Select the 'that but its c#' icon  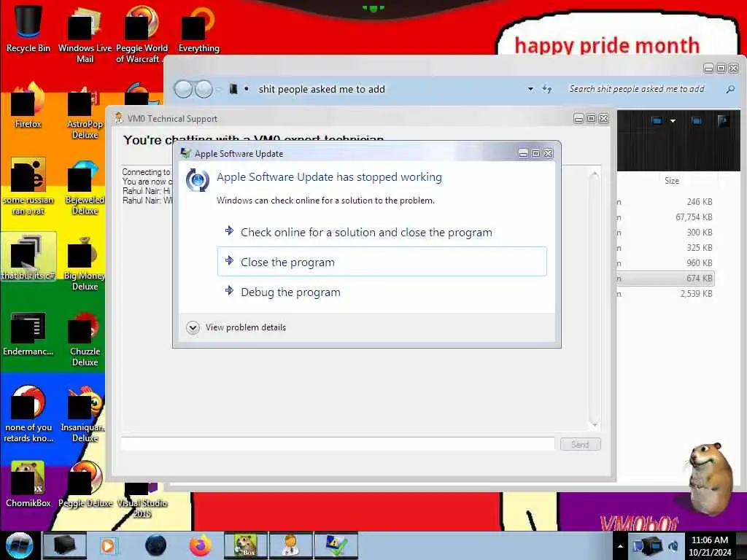tap(28, 256)
